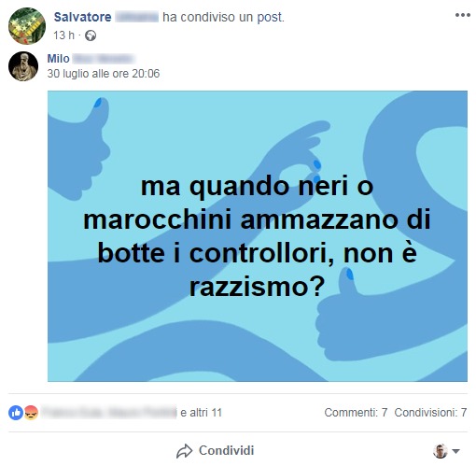This screenshot has height=466, width=476.
Task: Click the share arrow icon
Action: tap(185, 451)
